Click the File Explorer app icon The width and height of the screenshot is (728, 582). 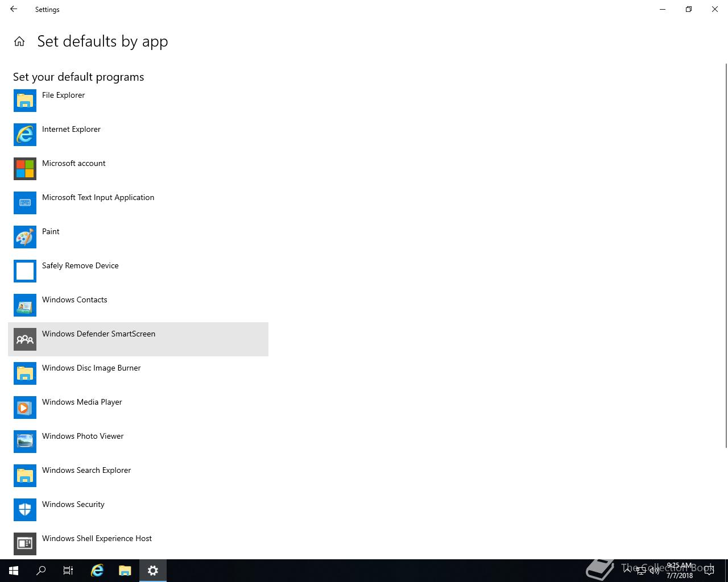[25, 101]
